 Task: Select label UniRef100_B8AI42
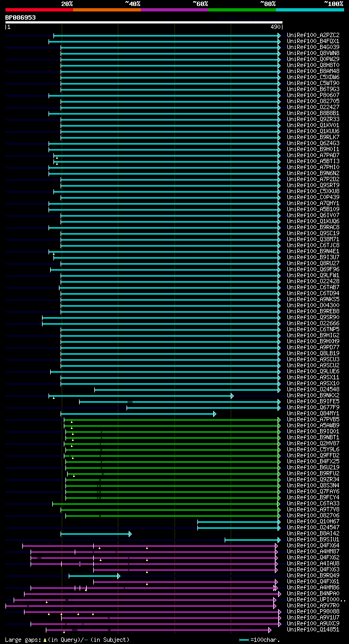click(313, 534)
